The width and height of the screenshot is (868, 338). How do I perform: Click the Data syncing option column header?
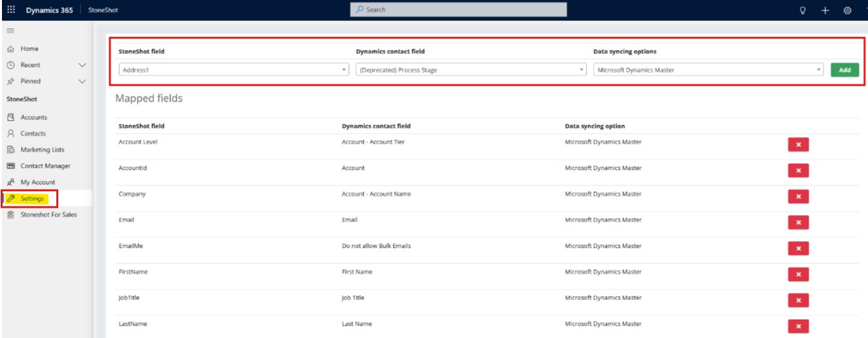pyautogui.click(x=595, y=126)
